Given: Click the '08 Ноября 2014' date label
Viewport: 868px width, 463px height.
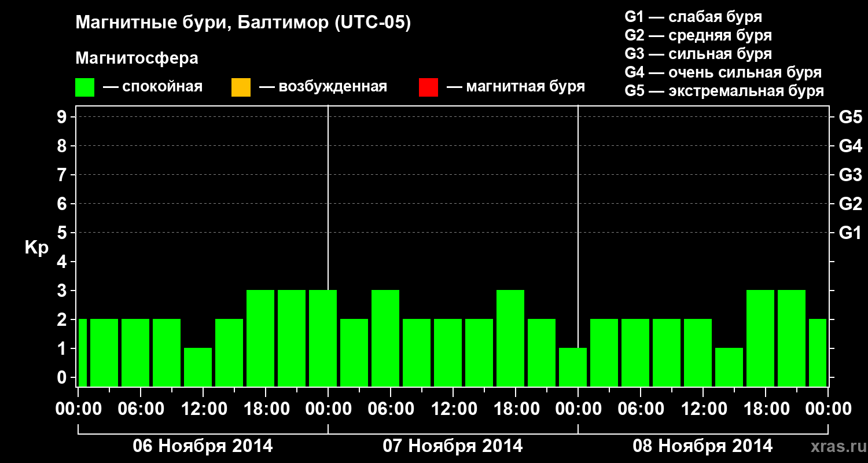Looking at the screenshot, I should (703, 446).
